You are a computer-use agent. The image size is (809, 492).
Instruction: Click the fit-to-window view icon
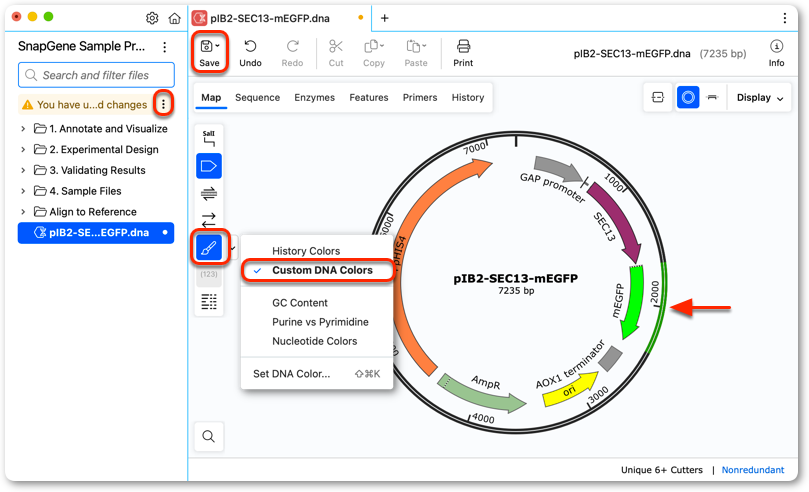point(658,97)
